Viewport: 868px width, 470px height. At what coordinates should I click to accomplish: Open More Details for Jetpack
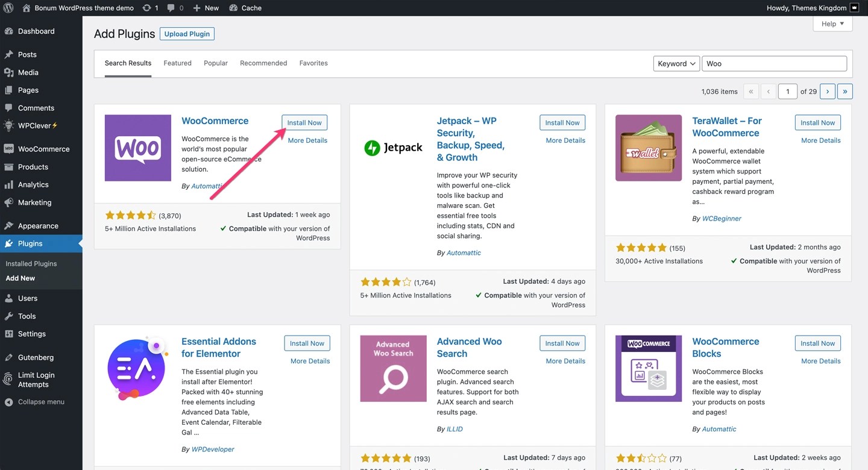pyautogui.click(x=565, y=140)
